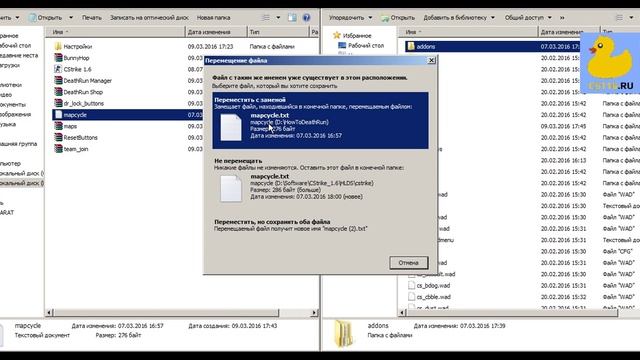This screenshot has width=640, height=360.
Task: Click the view mode icon in right window toolbar
Action: tap(619, 18)
